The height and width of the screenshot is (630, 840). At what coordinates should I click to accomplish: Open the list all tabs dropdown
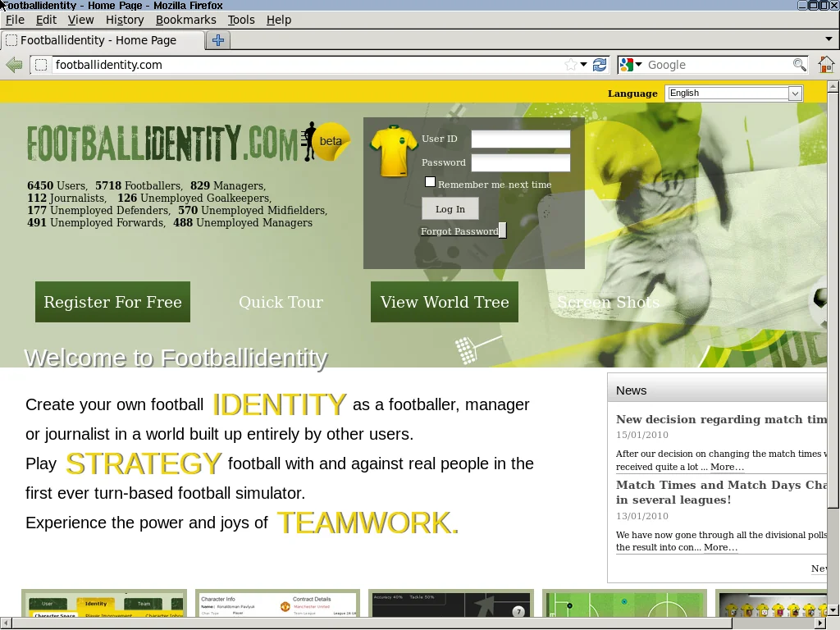point(829,39)
